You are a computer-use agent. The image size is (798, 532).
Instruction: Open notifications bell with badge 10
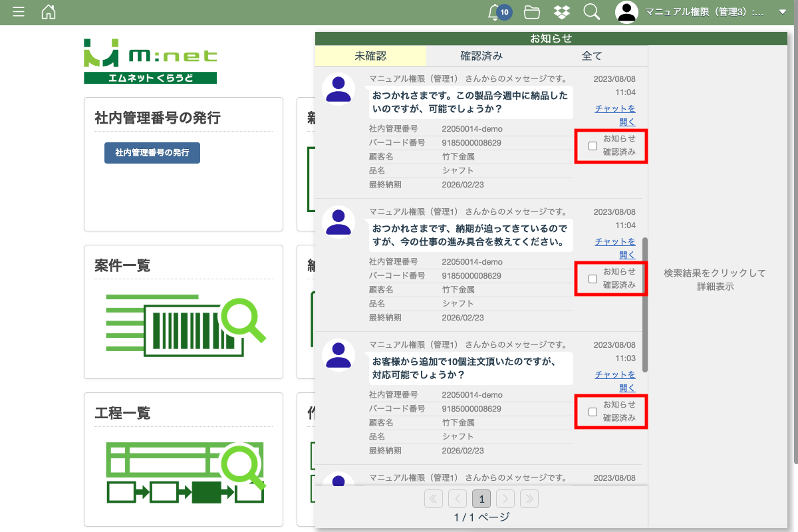(495, 12)
